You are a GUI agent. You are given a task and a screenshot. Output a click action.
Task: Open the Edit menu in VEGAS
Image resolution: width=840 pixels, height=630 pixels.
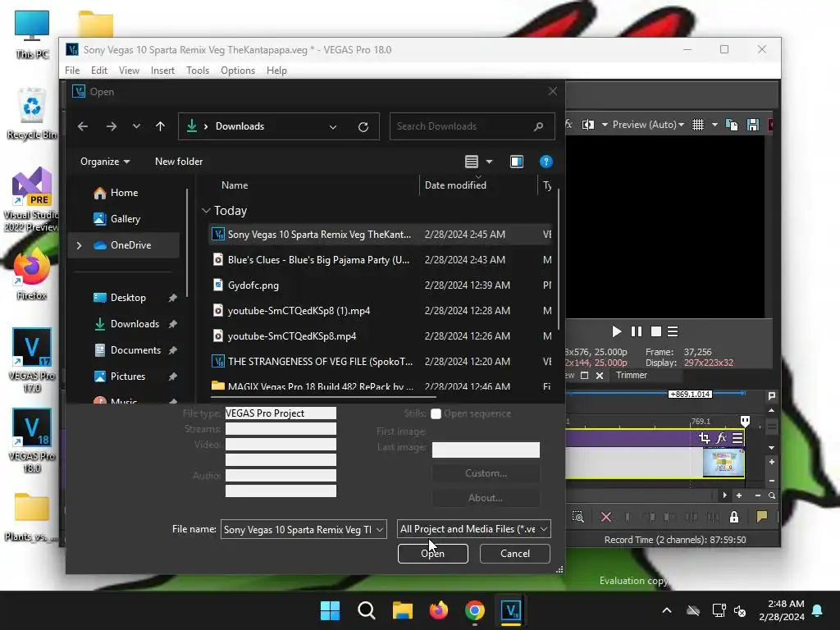pyautogui.click(x=99, y=71)
